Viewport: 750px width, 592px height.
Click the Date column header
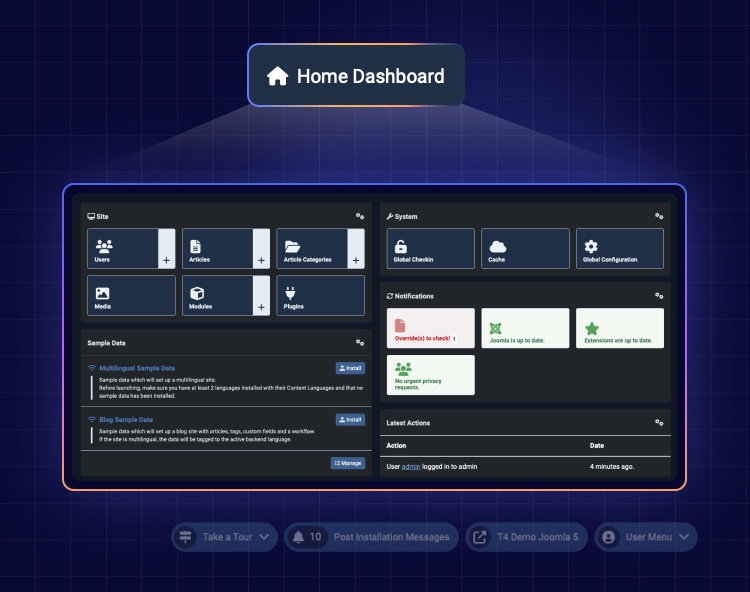coord(597,445)
